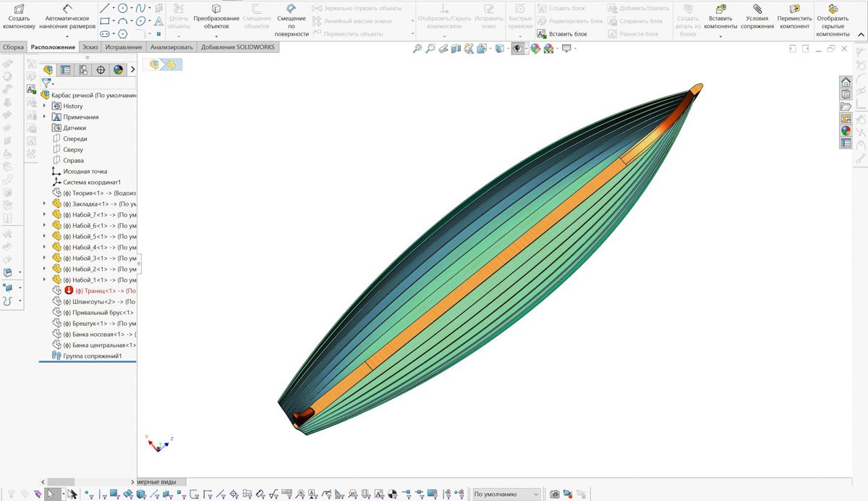Click the Создать компоновку tool

coord(19,17)
